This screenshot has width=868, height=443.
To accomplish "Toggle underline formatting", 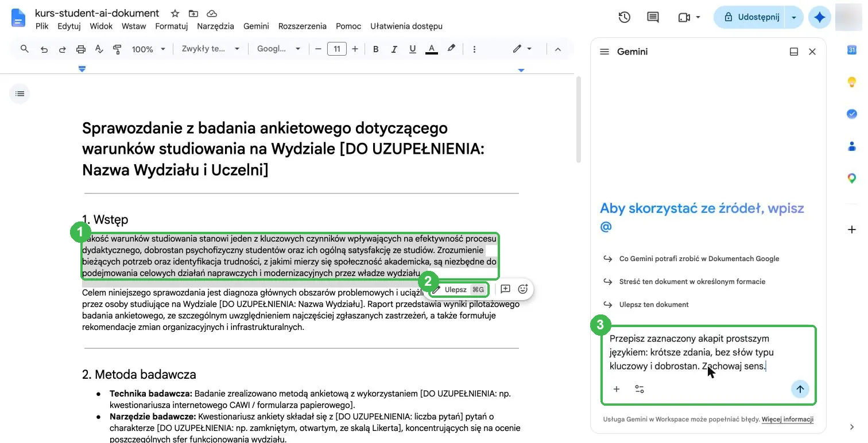I will (413, 49).
